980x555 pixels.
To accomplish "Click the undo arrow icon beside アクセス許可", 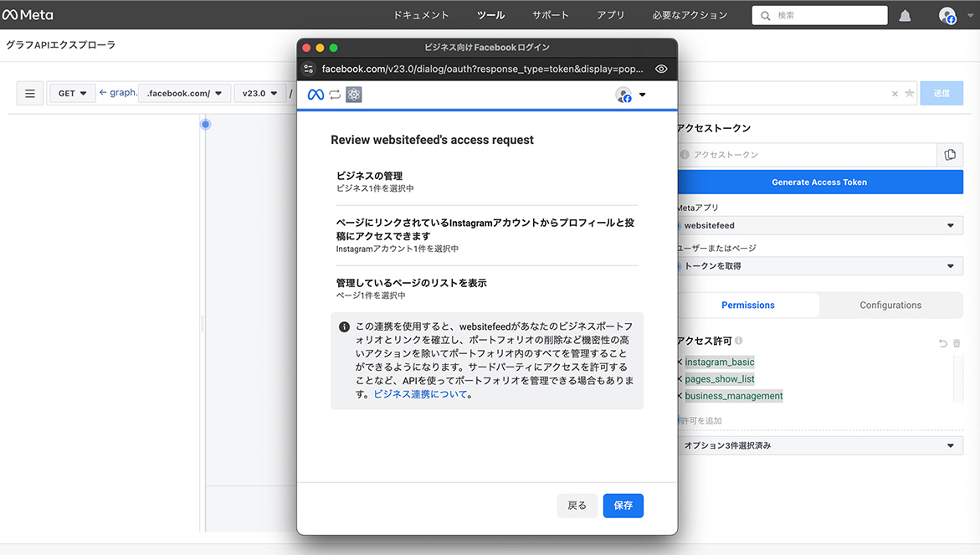I will coord(943,343).
